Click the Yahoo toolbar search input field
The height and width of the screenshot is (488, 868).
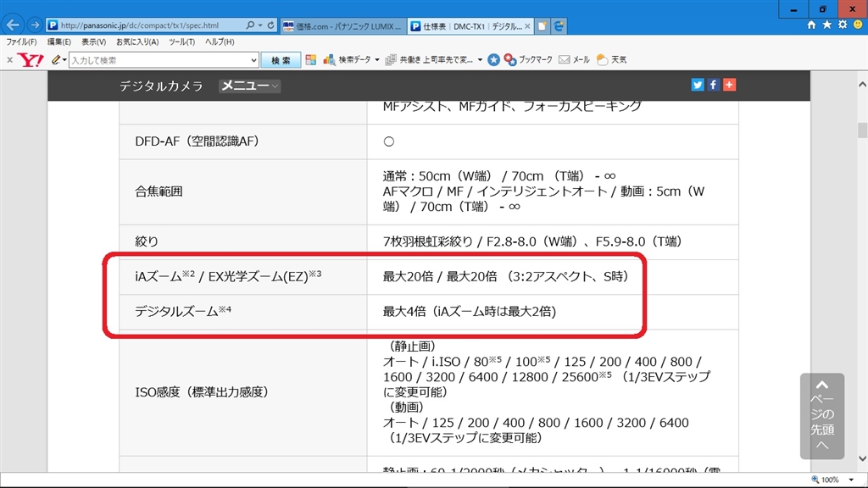[159, 60]
